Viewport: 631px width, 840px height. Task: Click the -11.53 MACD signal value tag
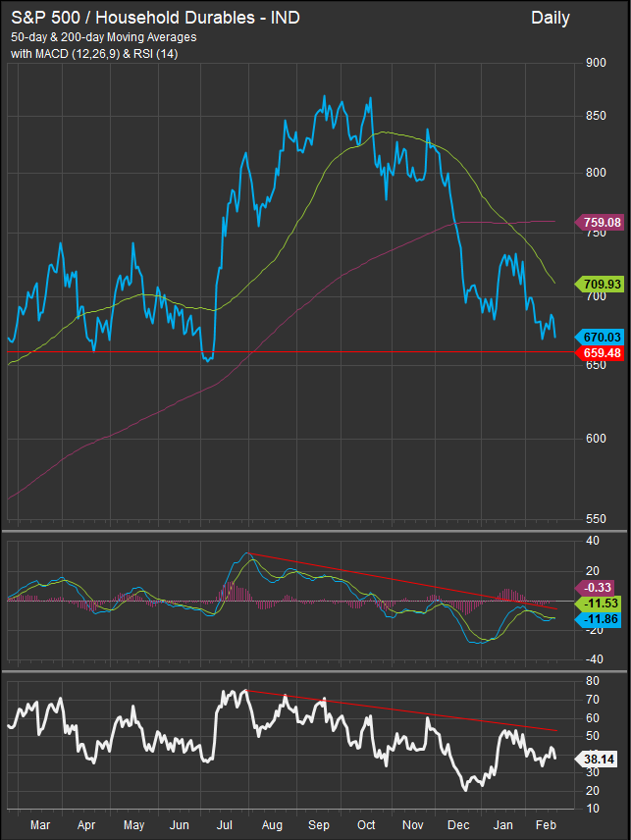click(599, 604)
